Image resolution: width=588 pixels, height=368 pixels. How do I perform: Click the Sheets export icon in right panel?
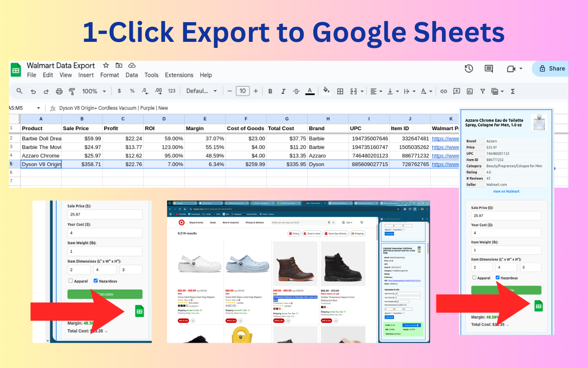(x=538, y=305)
